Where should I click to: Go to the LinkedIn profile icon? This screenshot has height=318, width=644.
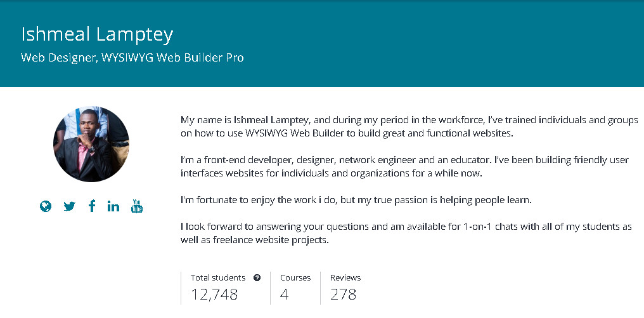click(113, 206)
